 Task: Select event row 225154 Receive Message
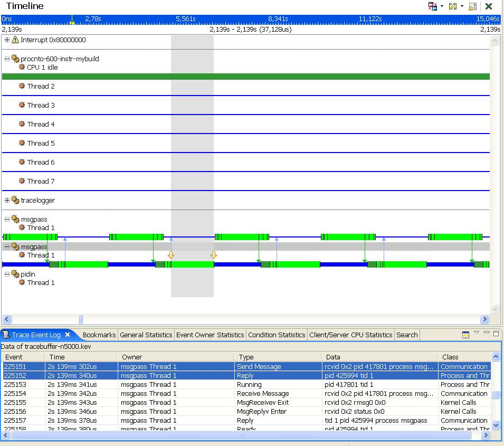pyautogui.click(x=246, y=393)
